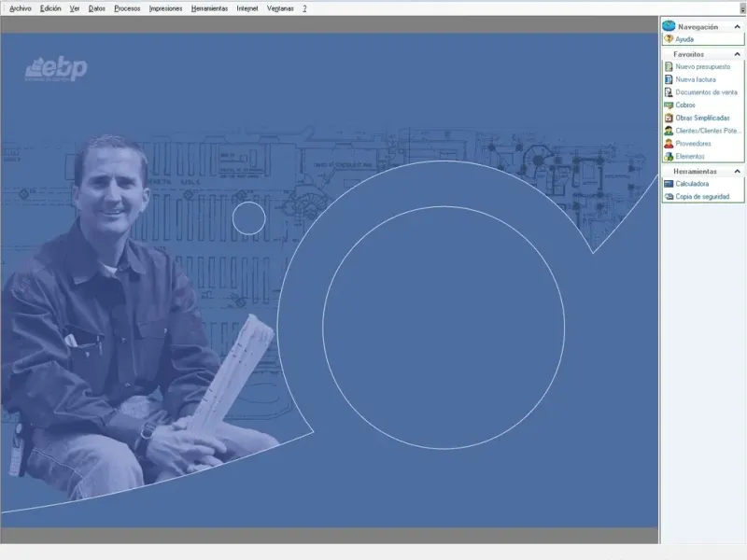This screenshot has height=560, width=747.
Task: Click the Navegación section title
Action: pyautogui.click(x=698, y=27)
